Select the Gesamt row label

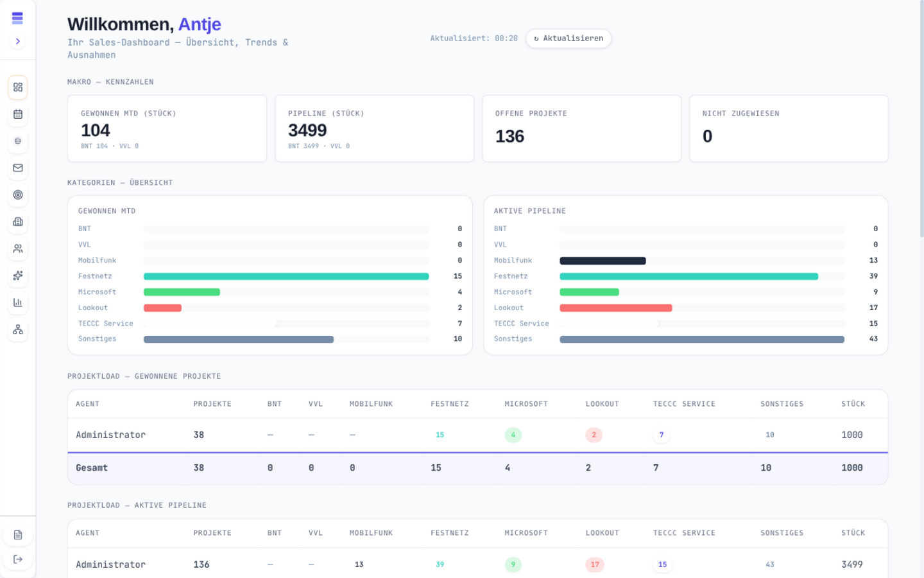click(x=92, y=468)
